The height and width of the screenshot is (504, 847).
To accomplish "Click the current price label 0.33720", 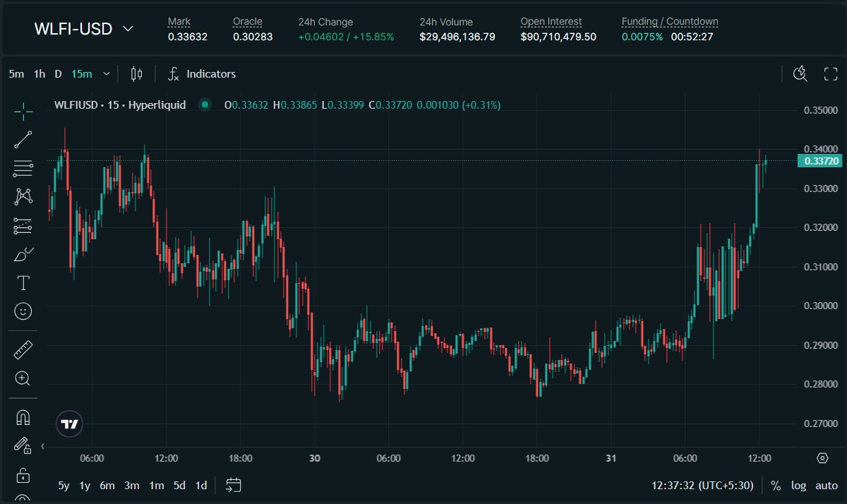I will tap(820, 161).
